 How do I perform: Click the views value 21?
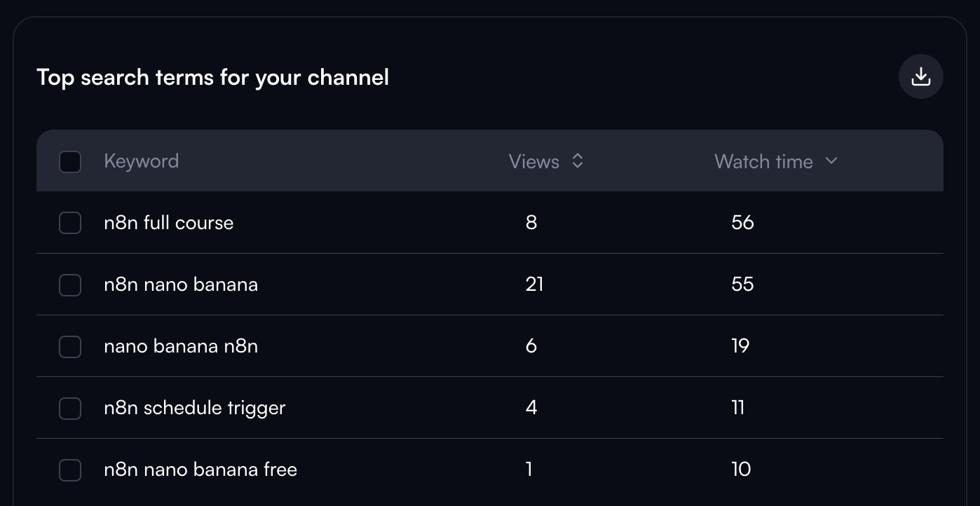(x=534, y=285)
